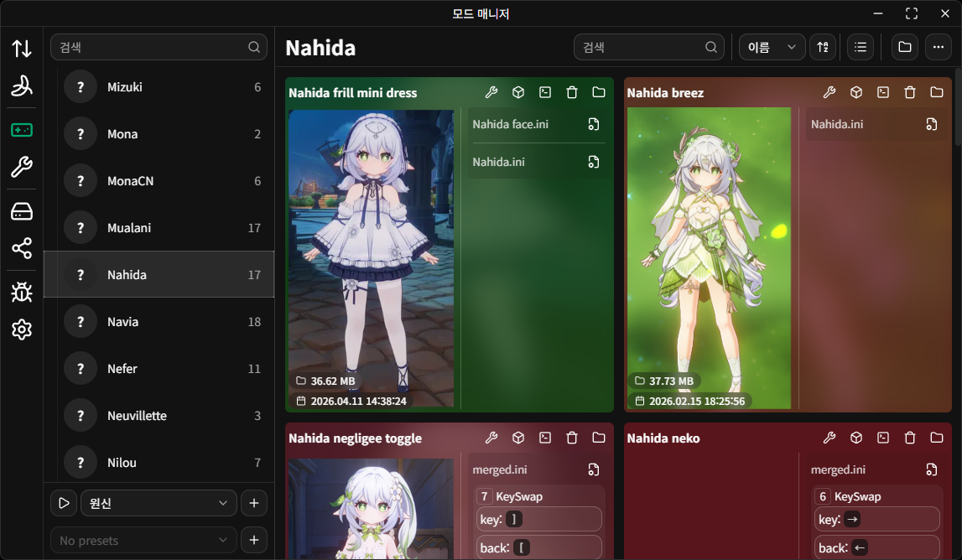Click cube icon on Nahida breez card
Image resolution: width=962 pixels, height=560 pixels.
click(856, 92)
